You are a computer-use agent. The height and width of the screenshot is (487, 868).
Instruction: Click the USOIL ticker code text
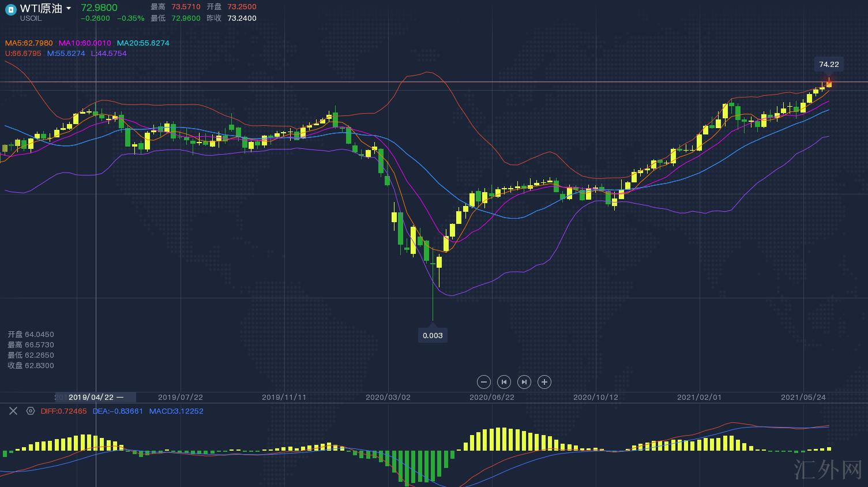click(31, 19)
